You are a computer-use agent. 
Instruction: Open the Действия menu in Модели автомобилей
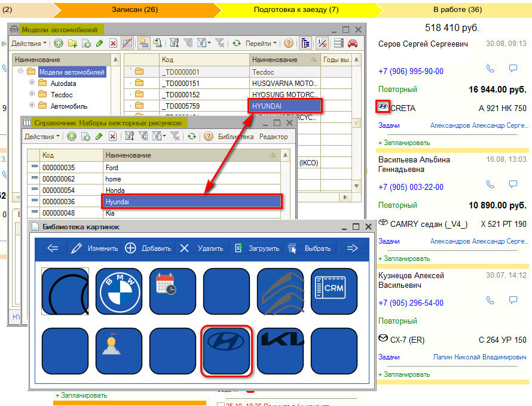(x=29, y=43)
